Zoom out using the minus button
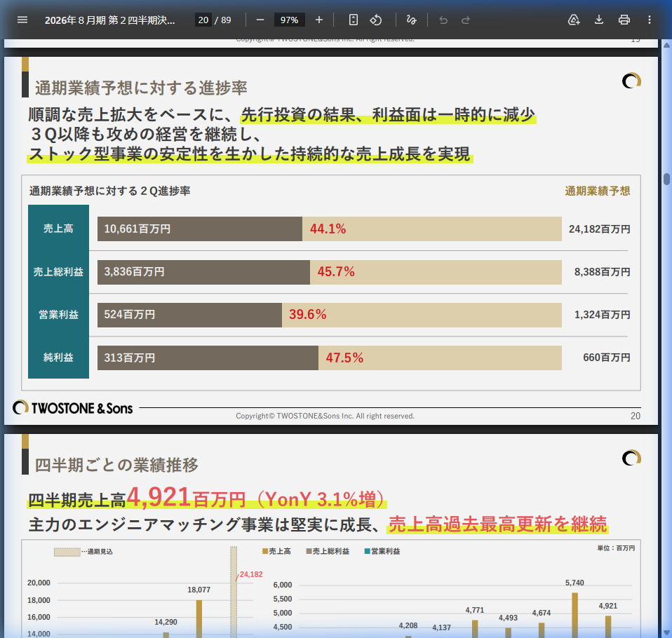The width and height of the screenshot is (672, 638). pyautogui.click(x=260, y=20)
